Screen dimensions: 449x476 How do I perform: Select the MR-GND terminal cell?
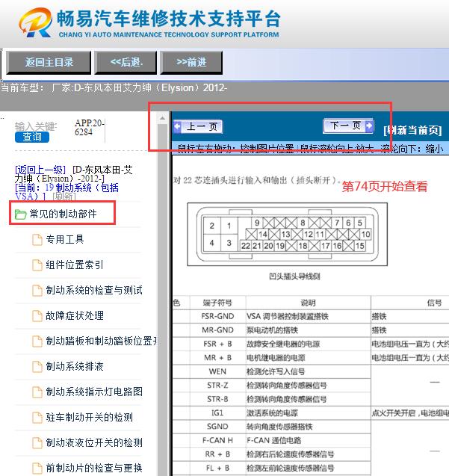(x=217, y=330)
